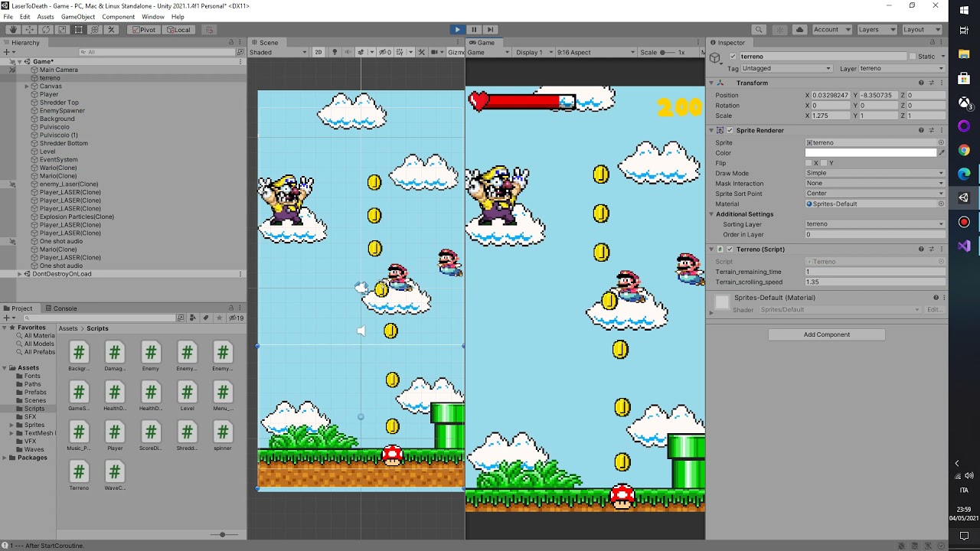Open the Layout dropdown

point(921,30)
